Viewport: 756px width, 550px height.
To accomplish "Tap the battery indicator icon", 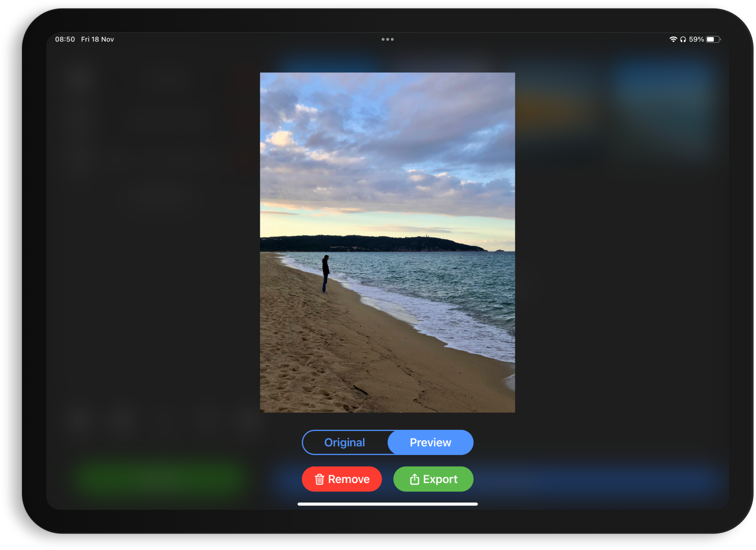I will click(x=713, y=39).
